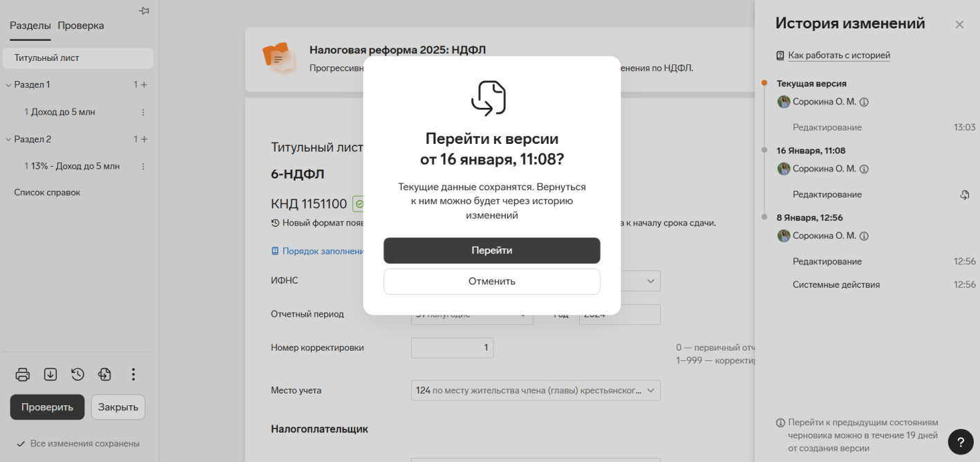980x462 pixels.
Task: Collapse the Раздел 2 tree section
Action: 8,140
